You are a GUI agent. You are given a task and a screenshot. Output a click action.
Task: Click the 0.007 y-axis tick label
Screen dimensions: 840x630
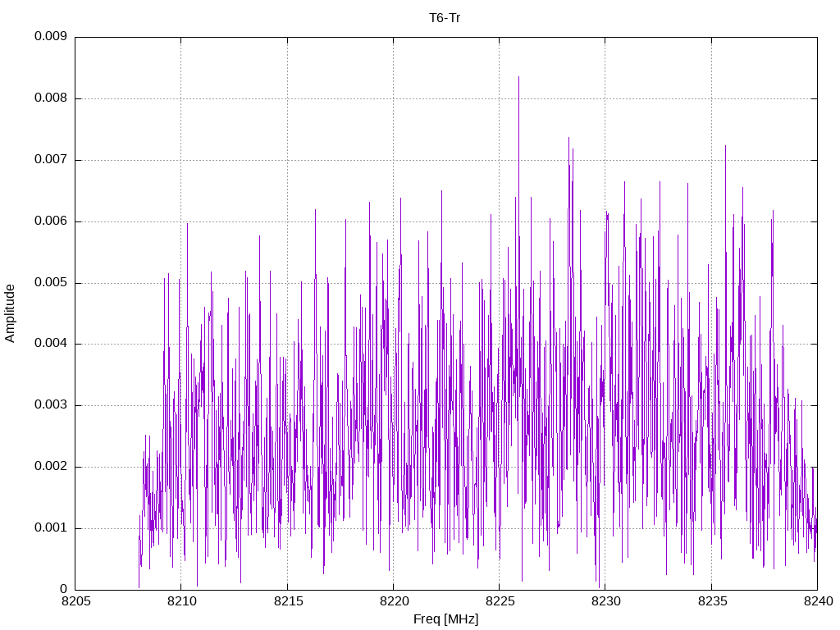coord(51,160)
